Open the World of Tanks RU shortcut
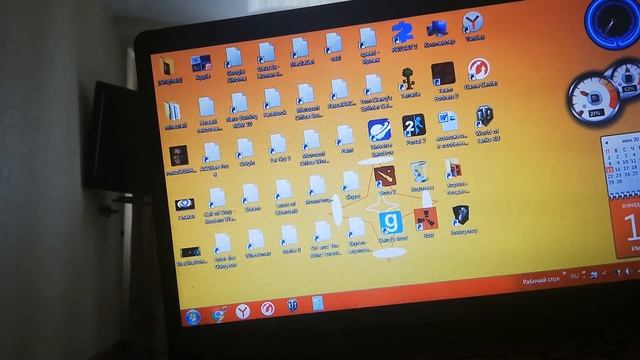The height and width of the screenshot is (360, 640). click(486, 124)
